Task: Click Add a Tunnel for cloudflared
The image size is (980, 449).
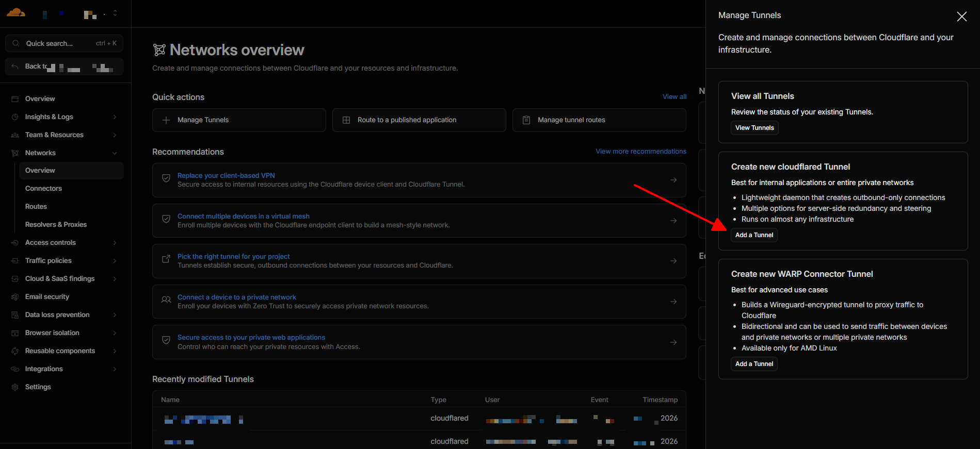Action: (754, 235)
